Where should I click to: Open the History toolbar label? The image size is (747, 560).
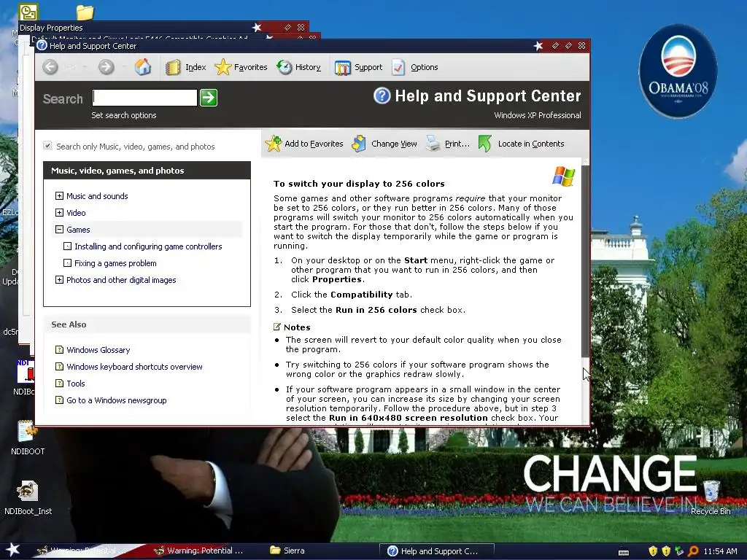pyautogui.click(x=308, y=67)
